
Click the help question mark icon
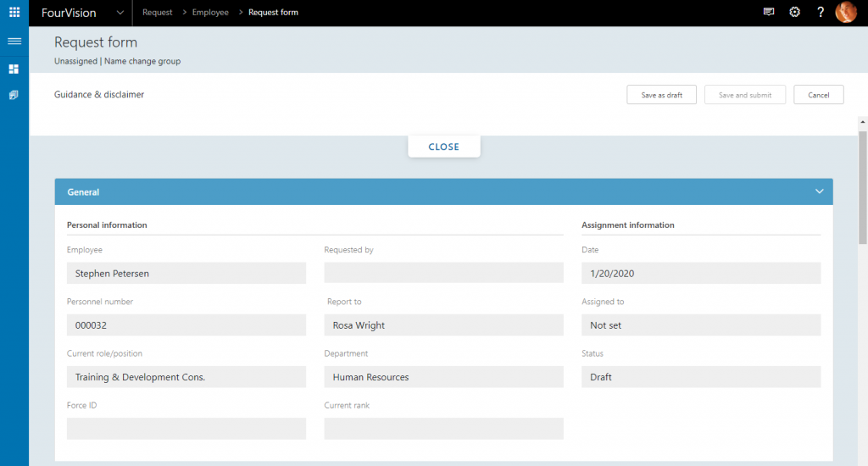[821, 13]
